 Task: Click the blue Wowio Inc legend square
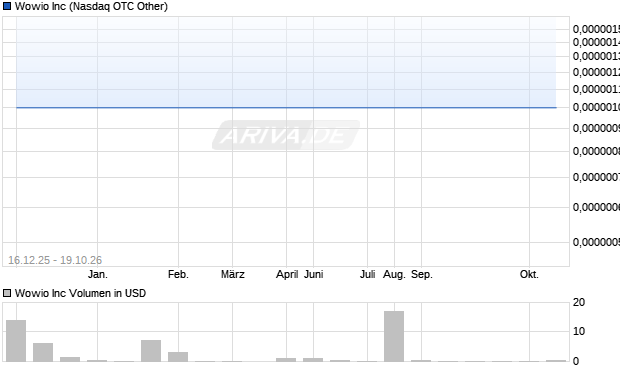(x=7, y=6)
